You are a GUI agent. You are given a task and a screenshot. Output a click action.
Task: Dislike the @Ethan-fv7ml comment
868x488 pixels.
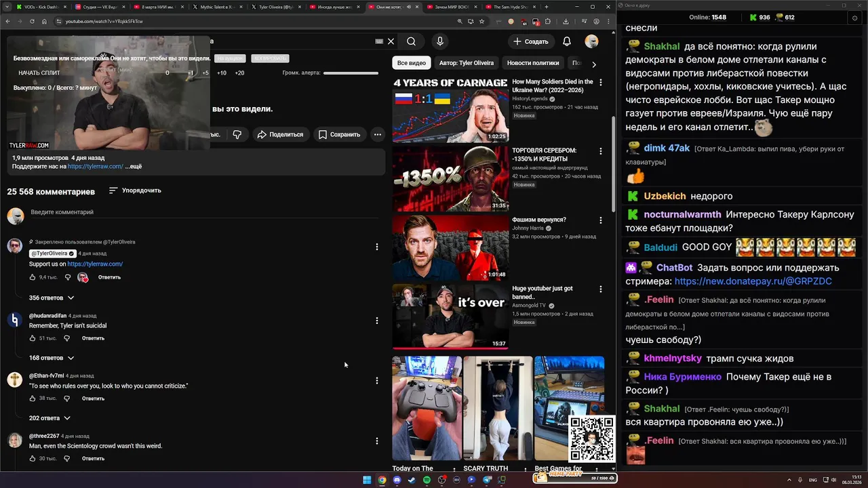point(67,399)
